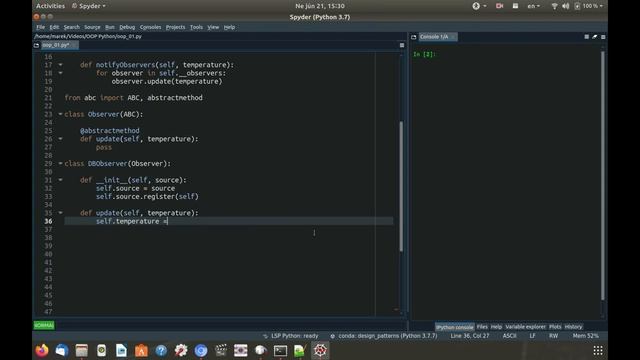The image size is (640, 360).
Task: Collapse the notifyObservers function fold arrow
Action: 60,64
